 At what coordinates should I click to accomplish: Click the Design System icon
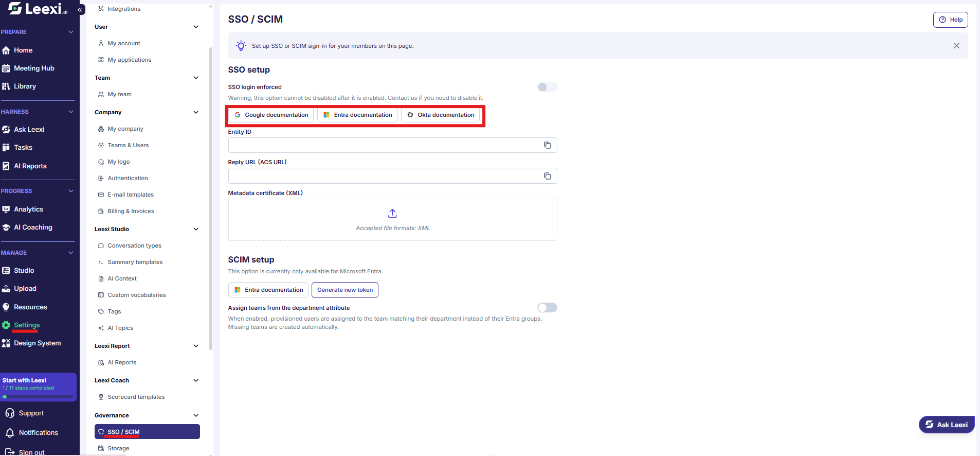tap(6, 343)
